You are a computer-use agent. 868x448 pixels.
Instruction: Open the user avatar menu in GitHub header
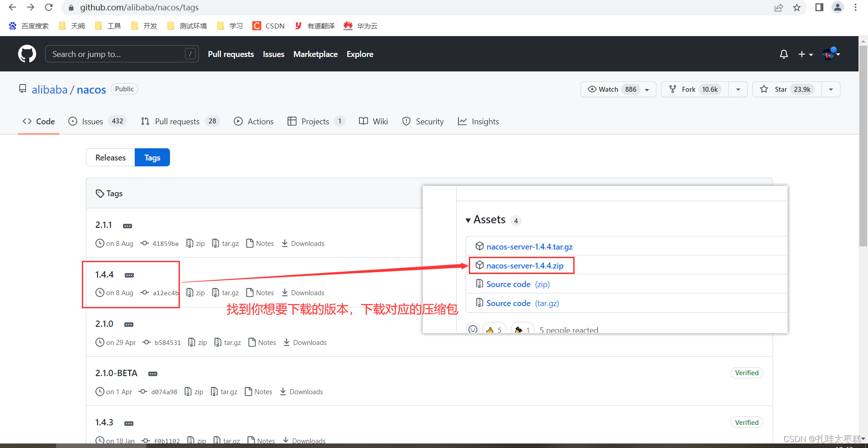(x=831, y=54)
